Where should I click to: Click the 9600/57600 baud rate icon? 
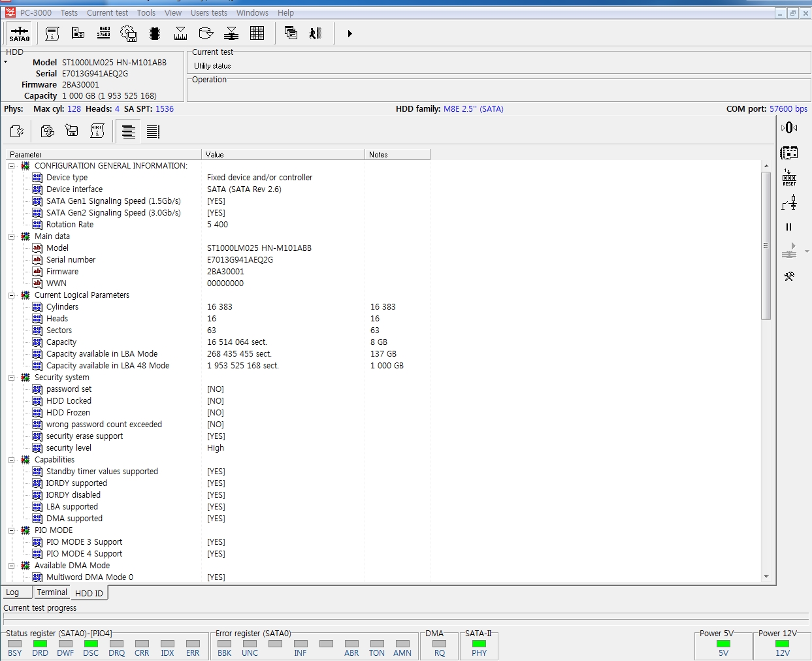tap(104, 33)
